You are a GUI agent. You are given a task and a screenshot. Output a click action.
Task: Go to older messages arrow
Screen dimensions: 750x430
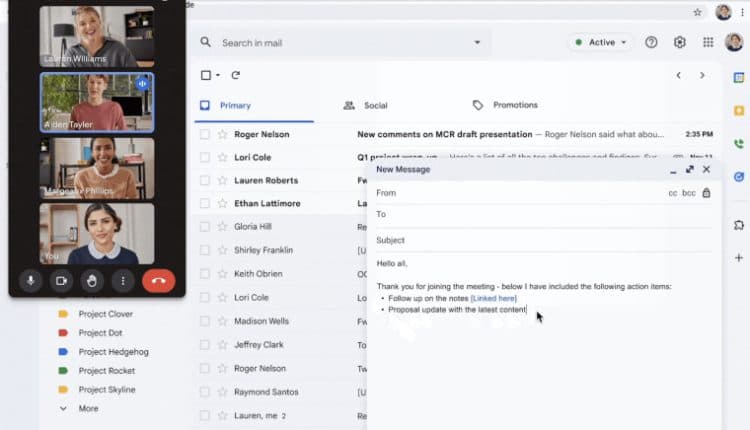pyautogui.click(x=702, y=75)
